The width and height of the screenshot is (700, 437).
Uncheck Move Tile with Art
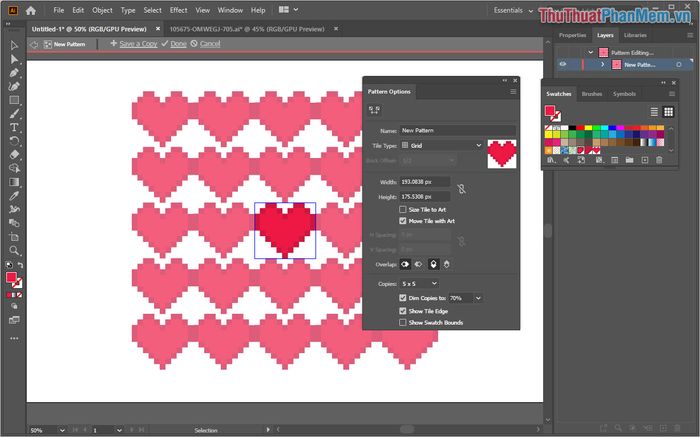click(x=403, y=221)
